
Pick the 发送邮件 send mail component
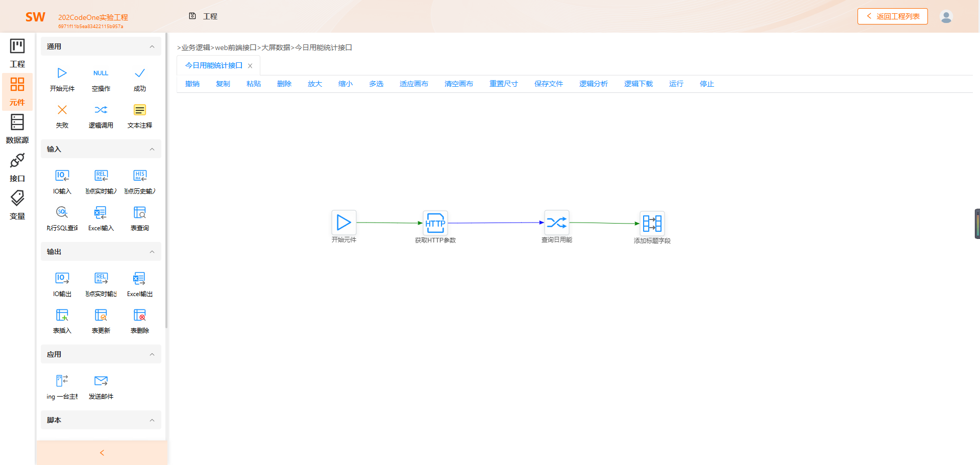[x=101, y=387]
